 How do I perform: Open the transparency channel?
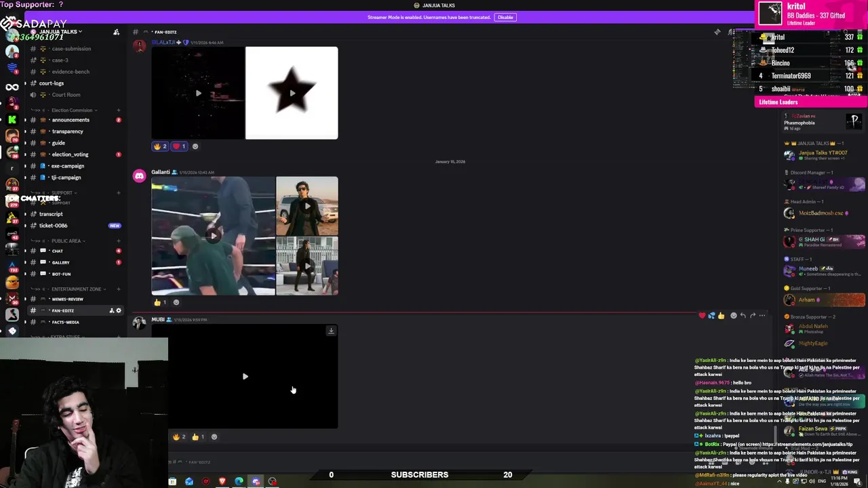point(67,131)
